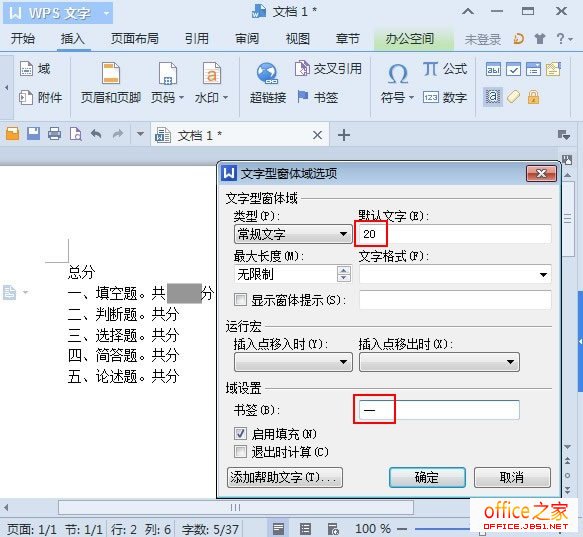The height and width of the screenshot is (537, 583).
Task: Open the 类型 dropdown showing 常规文字
Action: [x=293, y=234]
